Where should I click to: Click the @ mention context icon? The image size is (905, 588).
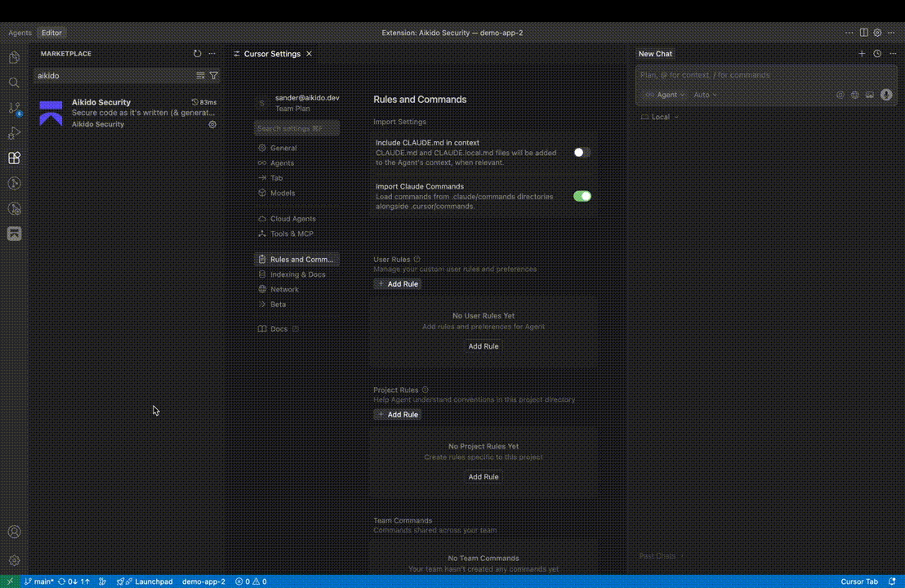pos(840,95)
